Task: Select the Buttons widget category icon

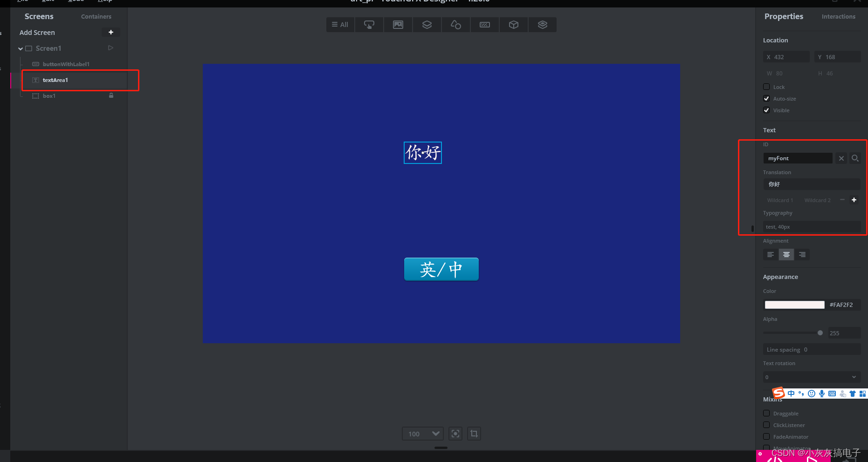Action: click(x=369, y=25)
